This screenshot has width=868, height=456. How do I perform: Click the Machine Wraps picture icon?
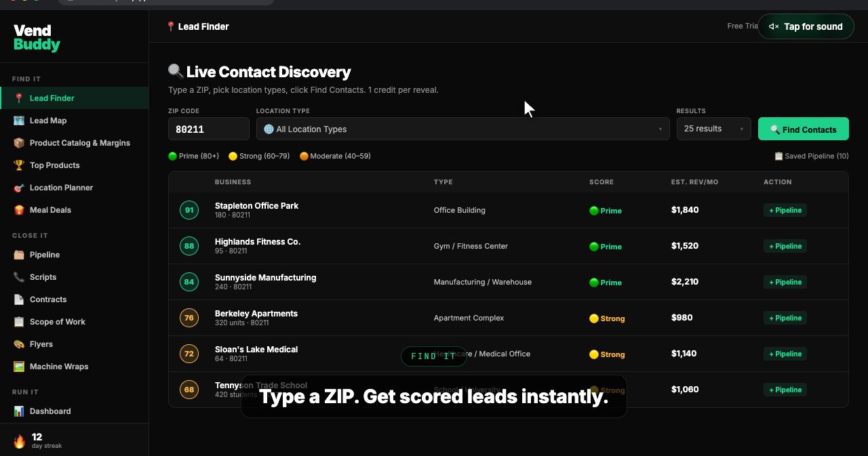(x=19, y=367)
